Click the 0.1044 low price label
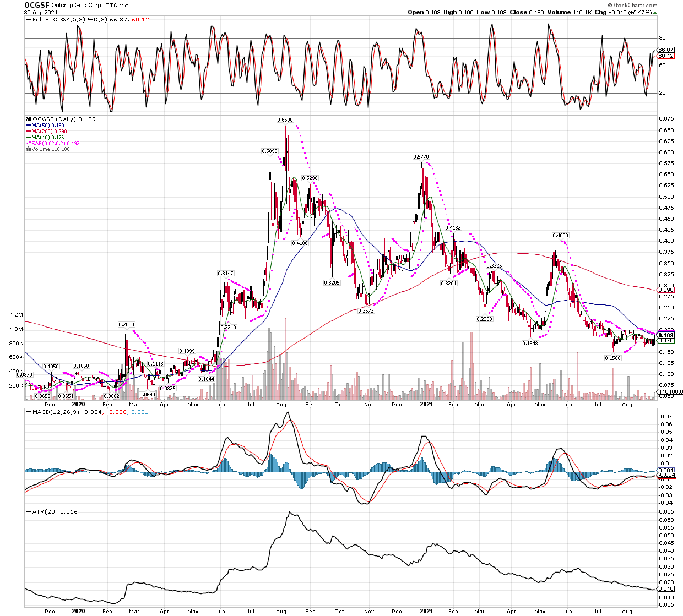683x616 pixels. pos(207,379)
